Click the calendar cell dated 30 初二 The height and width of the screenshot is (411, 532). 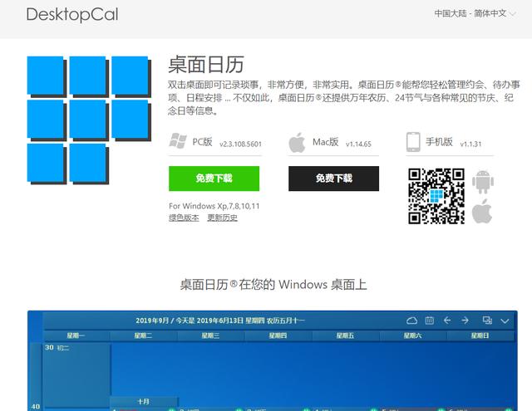click(76, 374)
